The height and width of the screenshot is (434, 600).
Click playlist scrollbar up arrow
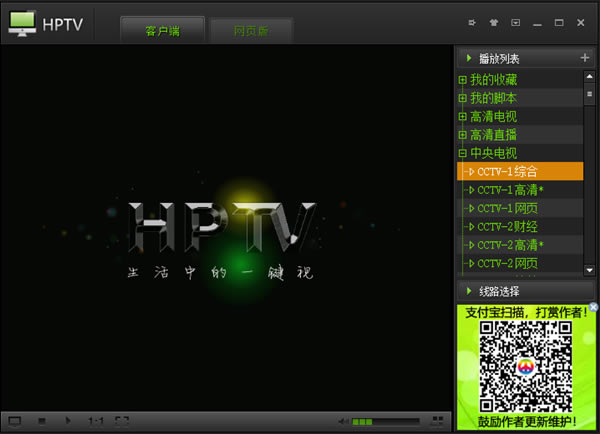pos(589,77)
